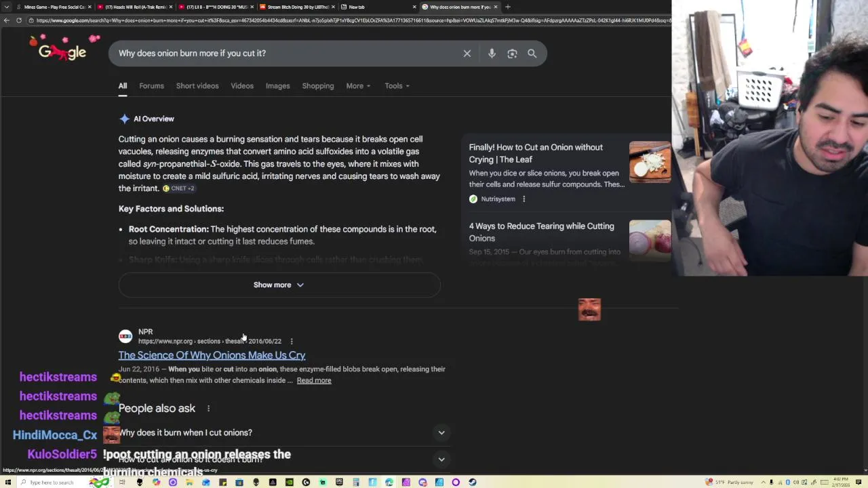
Task: Click the chopped onion article thumbnail
Action: click(x=650, y=163)
